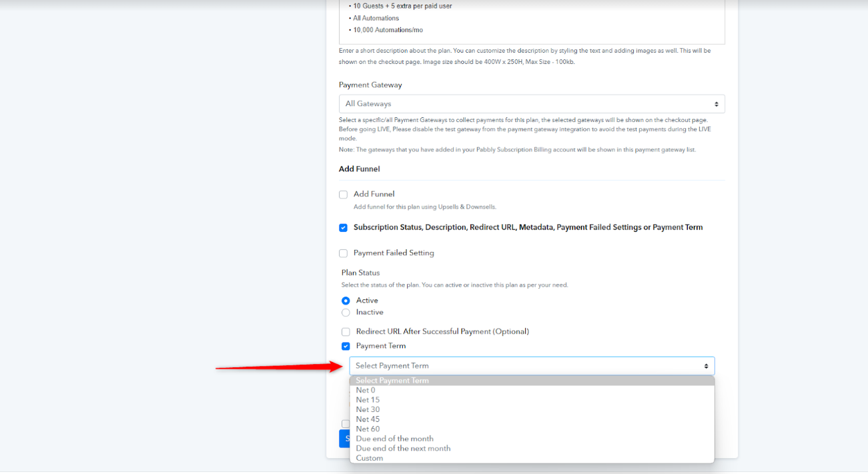Choose Net 15 payment term
The height and width of the screenshot is (474, 868).
click(532, 400)
